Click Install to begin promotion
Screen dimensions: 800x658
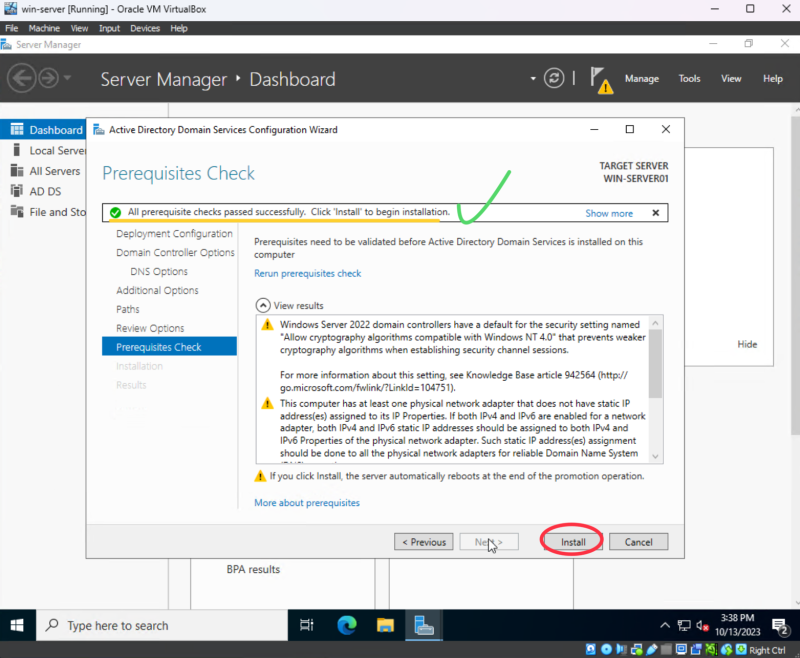(572, 542)
